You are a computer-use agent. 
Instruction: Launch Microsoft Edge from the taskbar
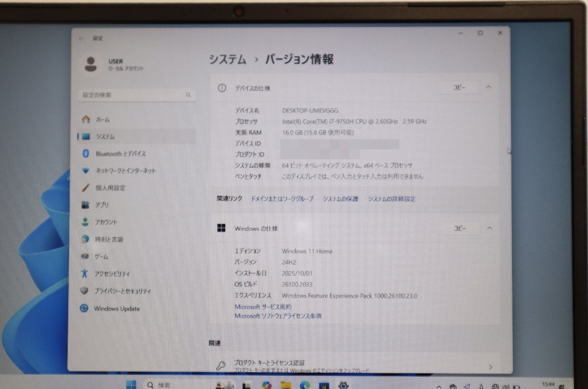(x=304, y=385)
